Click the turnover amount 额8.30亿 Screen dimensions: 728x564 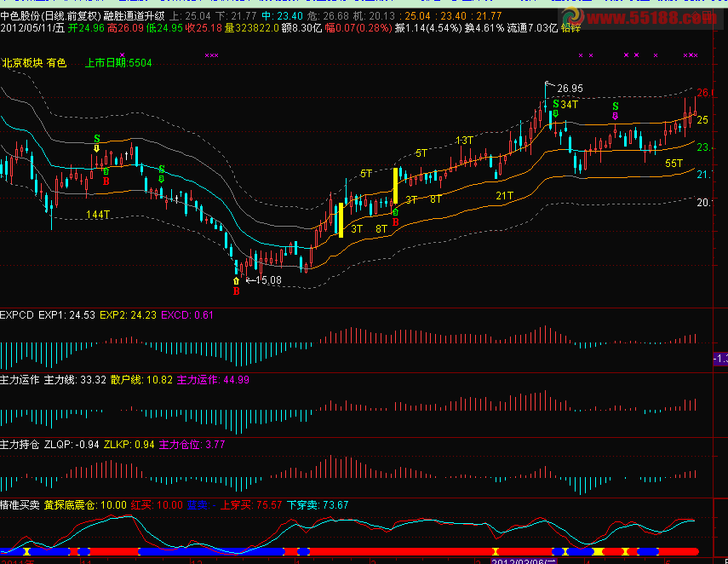pos(301,28)
